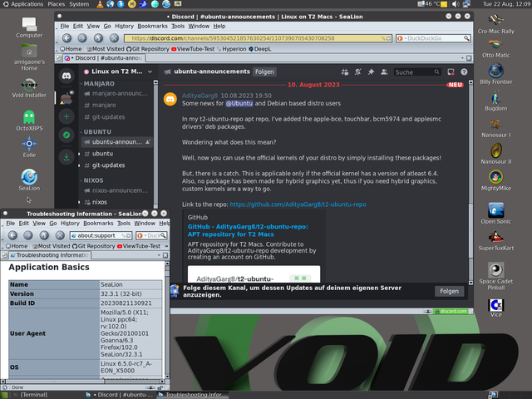Open tab list dropdown in Troubleshooting window

159,255
